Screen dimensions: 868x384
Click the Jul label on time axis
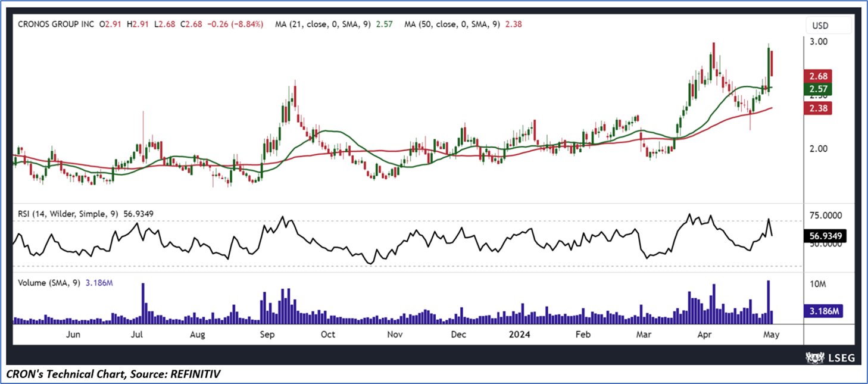click(x=137, y=335)
